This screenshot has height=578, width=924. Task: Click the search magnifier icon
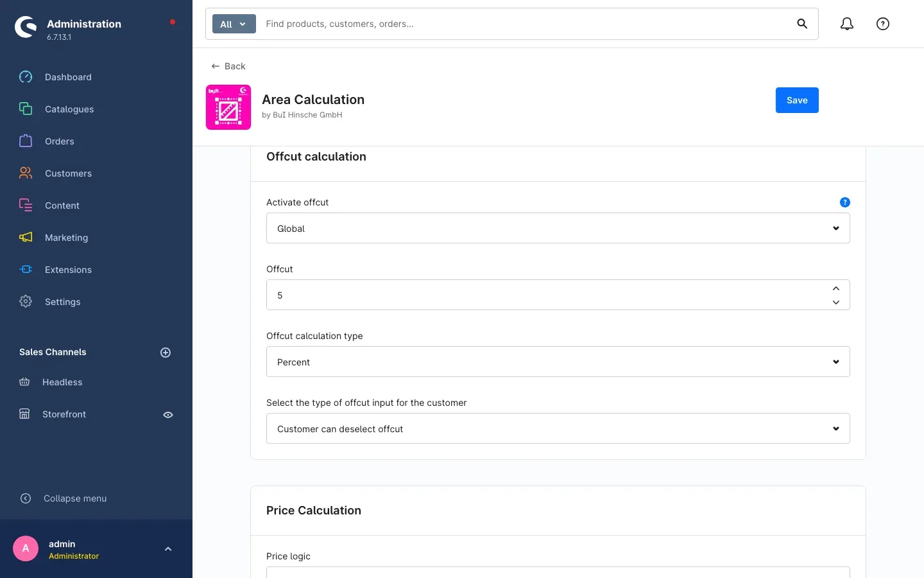(x=802, y=24)
